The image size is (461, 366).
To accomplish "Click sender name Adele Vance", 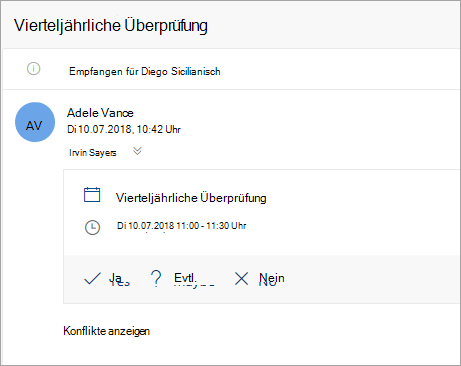I will point(100,113).
